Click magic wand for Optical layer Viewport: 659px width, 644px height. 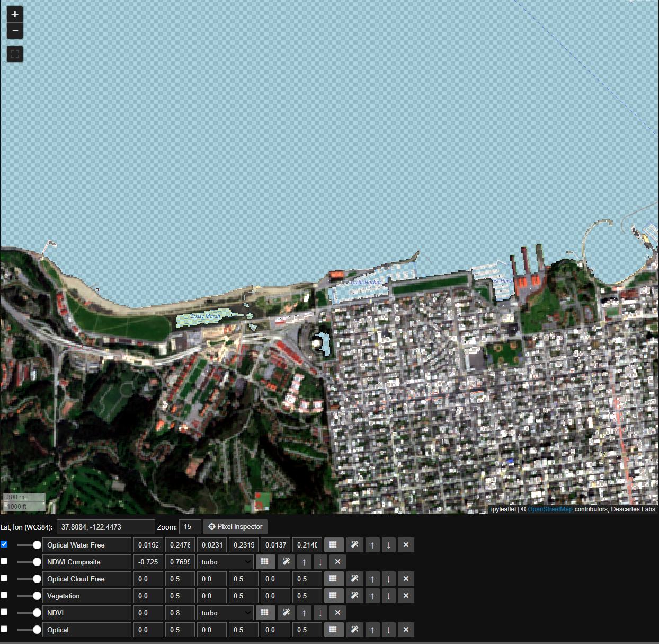(354, 630)
